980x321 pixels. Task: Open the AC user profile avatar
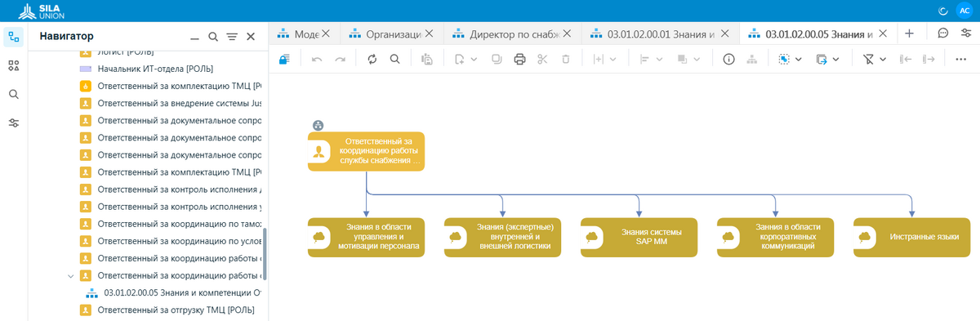click(x=964, y=11)
